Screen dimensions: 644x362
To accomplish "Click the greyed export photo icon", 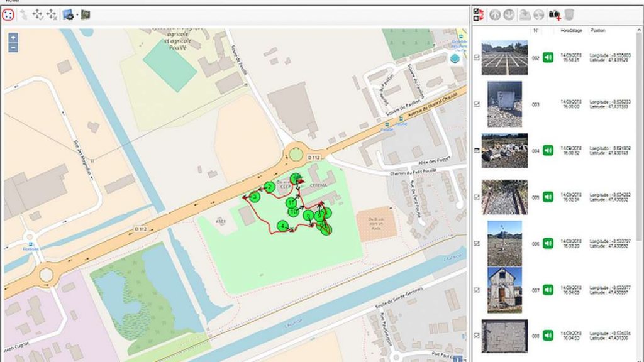I will [x=525, y=15].
